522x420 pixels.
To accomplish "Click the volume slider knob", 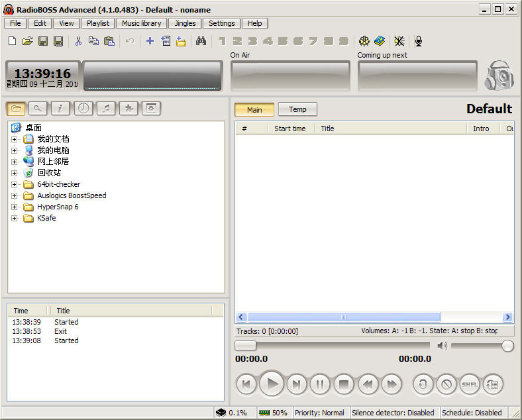I will click(507, 346).
